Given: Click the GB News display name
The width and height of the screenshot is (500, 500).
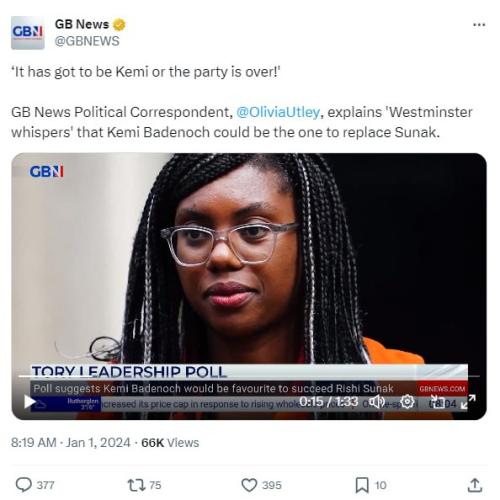Looking at the screenshot, I should click(82, 24).
